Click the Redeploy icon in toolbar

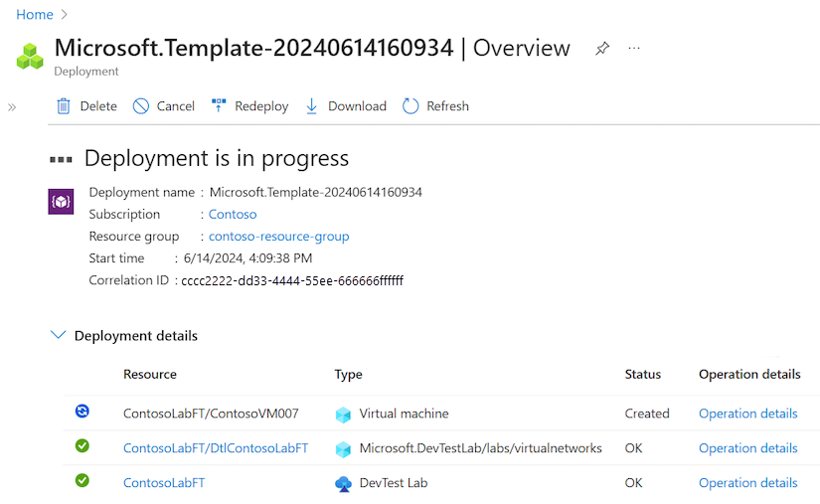point(219,105)
